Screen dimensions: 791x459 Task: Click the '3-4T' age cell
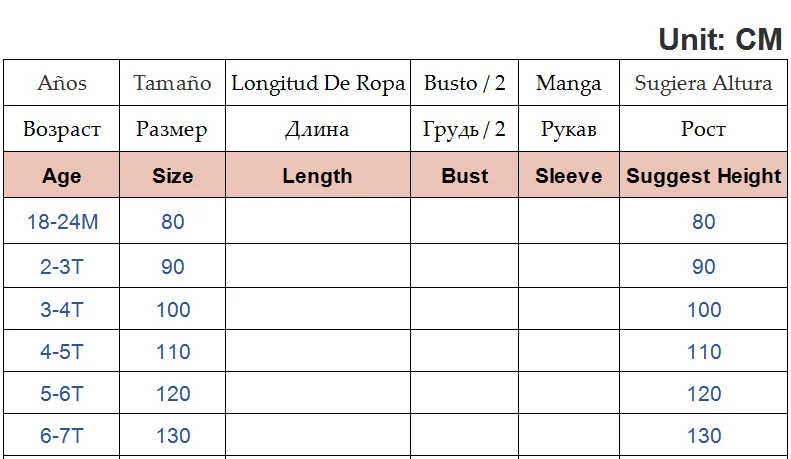62,310
